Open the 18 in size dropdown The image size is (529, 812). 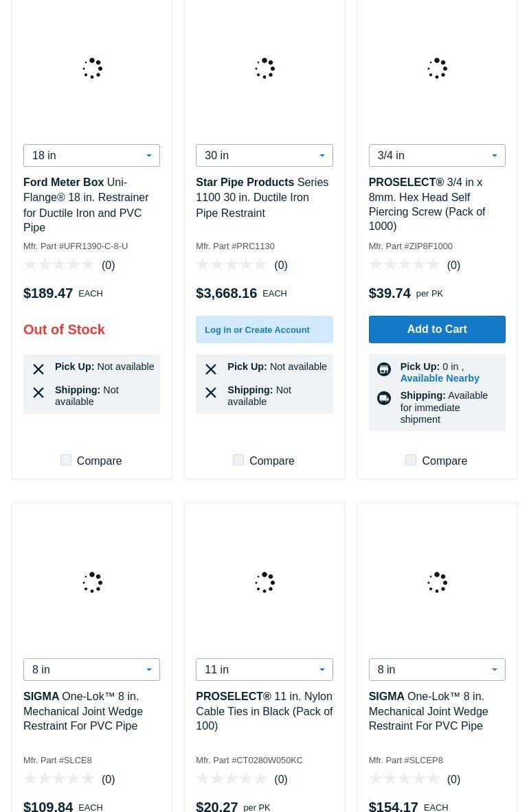coord(91,156)
